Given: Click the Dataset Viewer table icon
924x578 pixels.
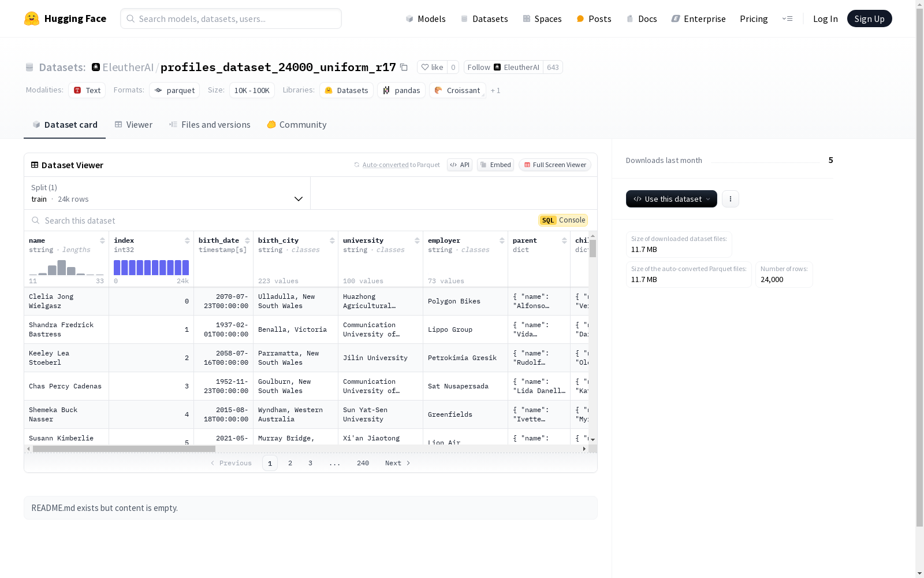Looking at the screenshot, I should click(x=35, y=165).
